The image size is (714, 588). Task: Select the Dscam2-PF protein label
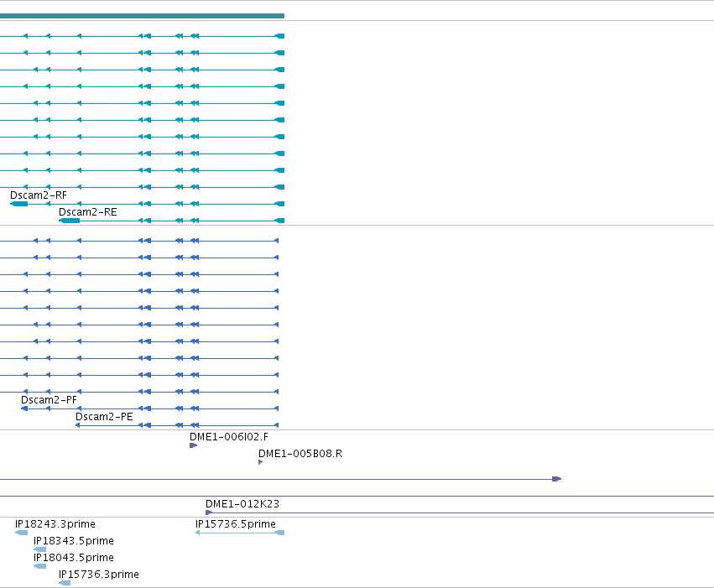pos(49,400)
